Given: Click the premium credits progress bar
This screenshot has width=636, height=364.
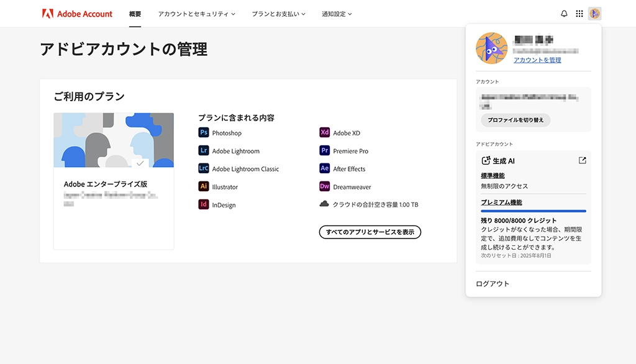Looking at the screenshot, I should tap(534, 211).
